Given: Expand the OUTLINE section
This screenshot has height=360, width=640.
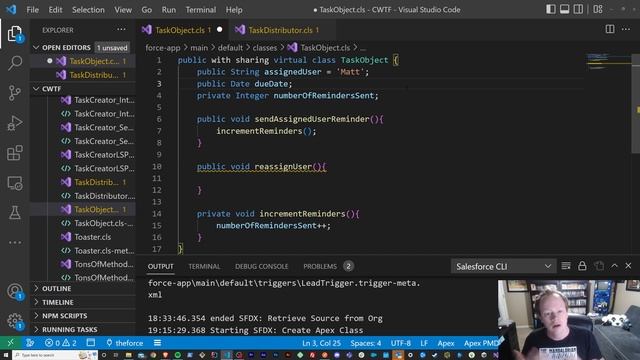Looking at the screenshot, I should (83, 289).
